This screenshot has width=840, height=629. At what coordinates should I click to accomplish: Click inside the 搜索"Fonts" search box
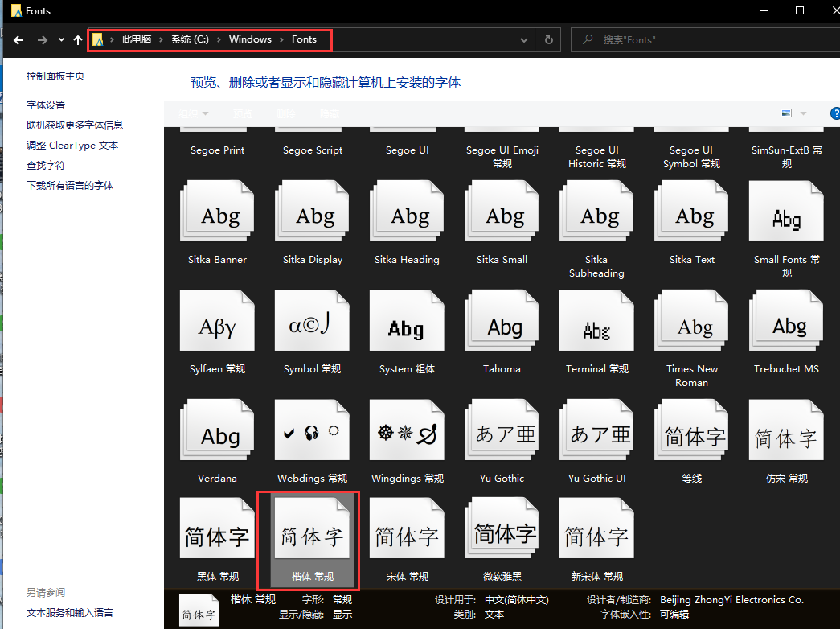pos(707,39)
